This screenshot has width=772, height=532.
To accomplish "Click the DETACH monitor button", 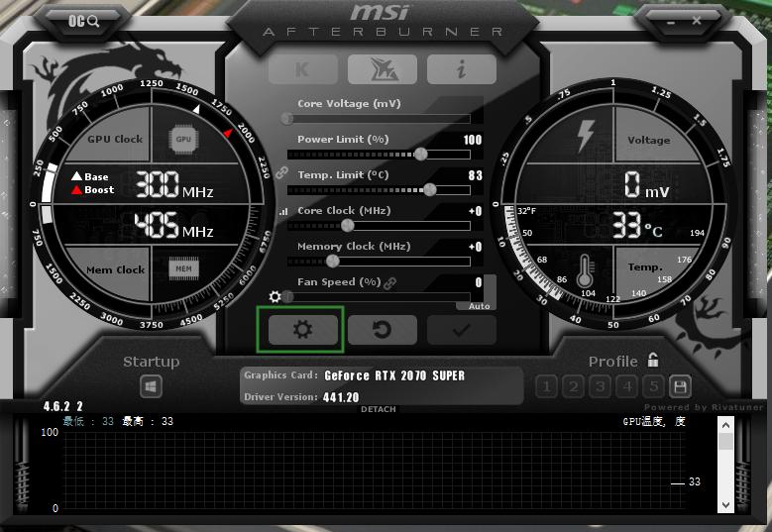I will [x=379, y=409].
